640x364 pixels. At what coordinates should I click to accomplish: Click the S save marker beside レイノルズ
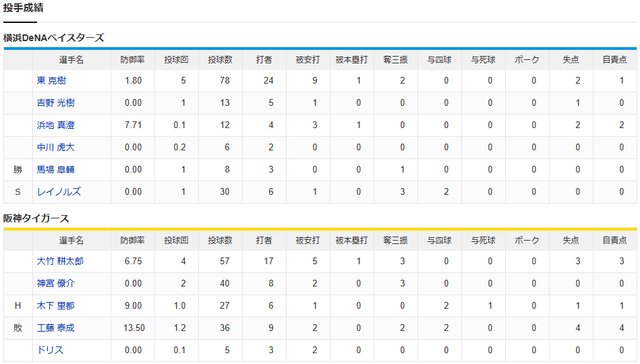18,192
